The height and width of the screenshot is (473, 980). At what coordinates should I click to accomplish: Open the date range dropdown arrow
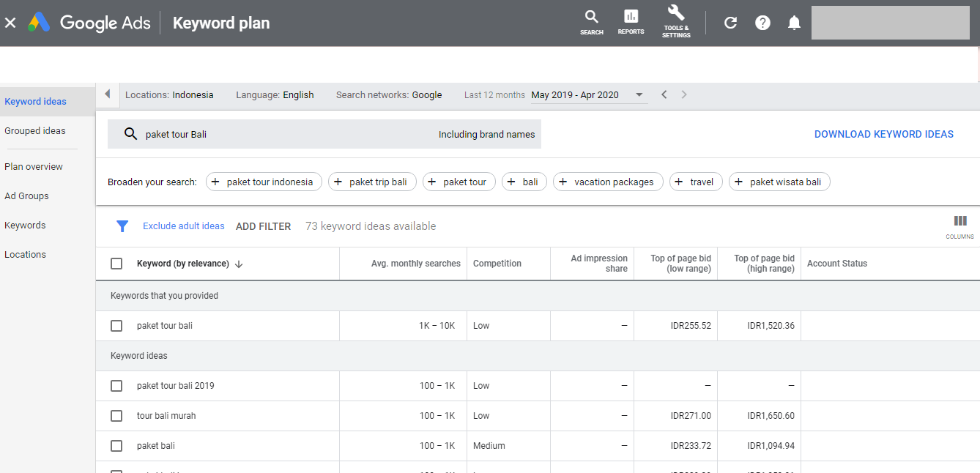[639, 94]
